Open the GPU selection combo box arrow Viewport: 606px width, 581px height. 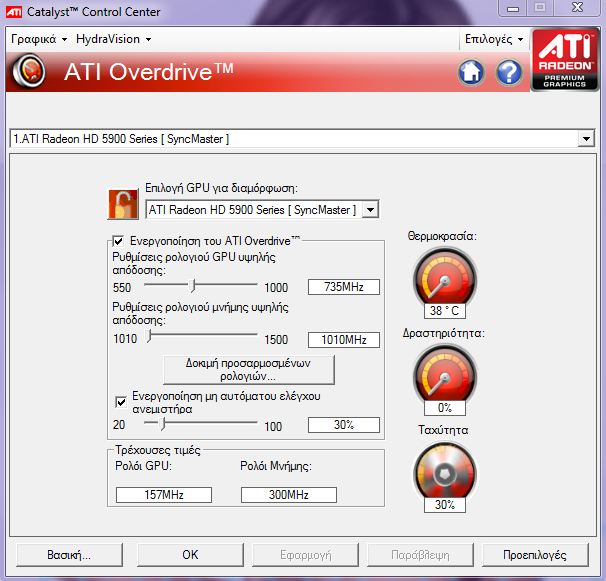coord(370,210)
